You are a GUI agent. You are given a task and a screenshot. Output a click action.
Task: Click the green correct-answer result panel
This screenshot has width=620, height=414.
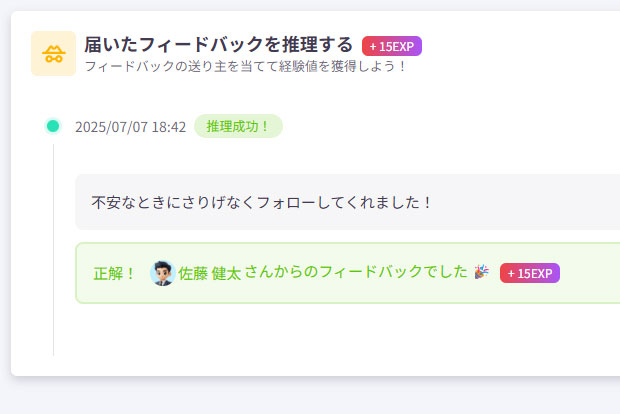point(348,273)
